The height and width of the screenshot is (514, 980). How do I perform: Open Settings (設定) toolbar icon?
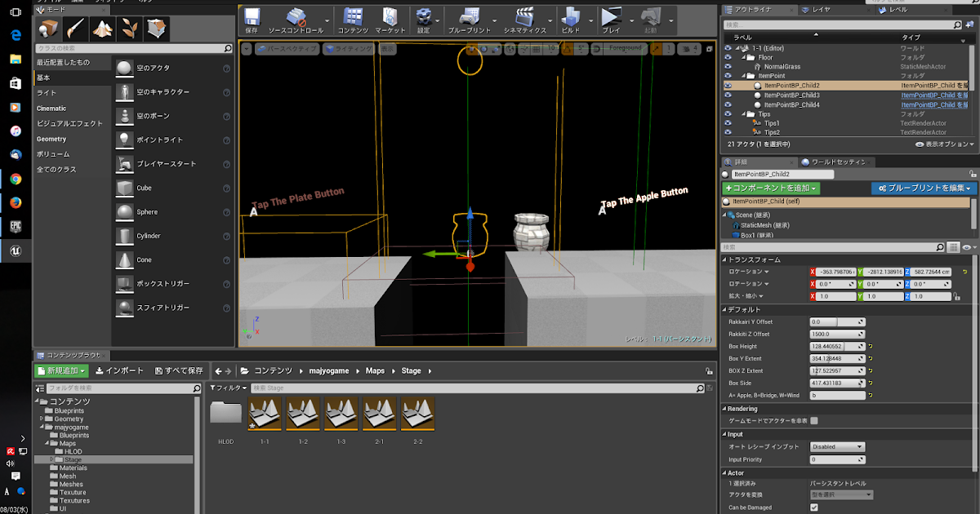pyautogui.click(x=423, y=17)
